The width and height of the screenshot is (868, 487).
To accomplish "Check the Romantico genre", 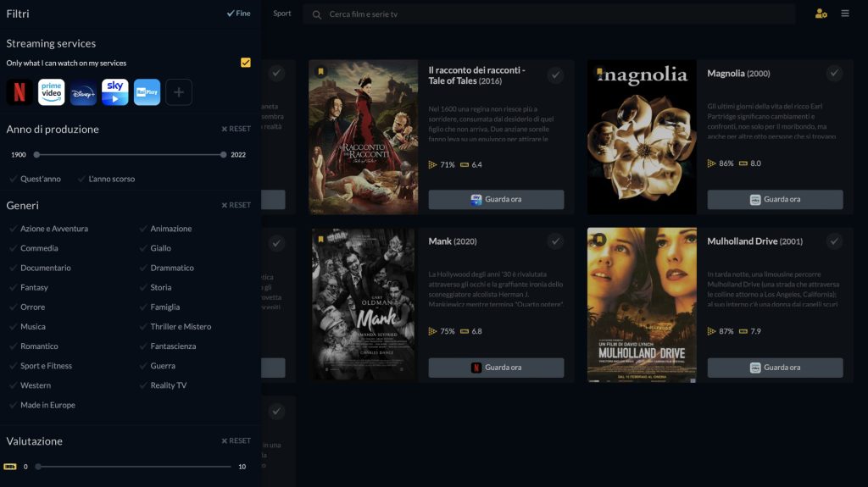I will click(33, 346).
